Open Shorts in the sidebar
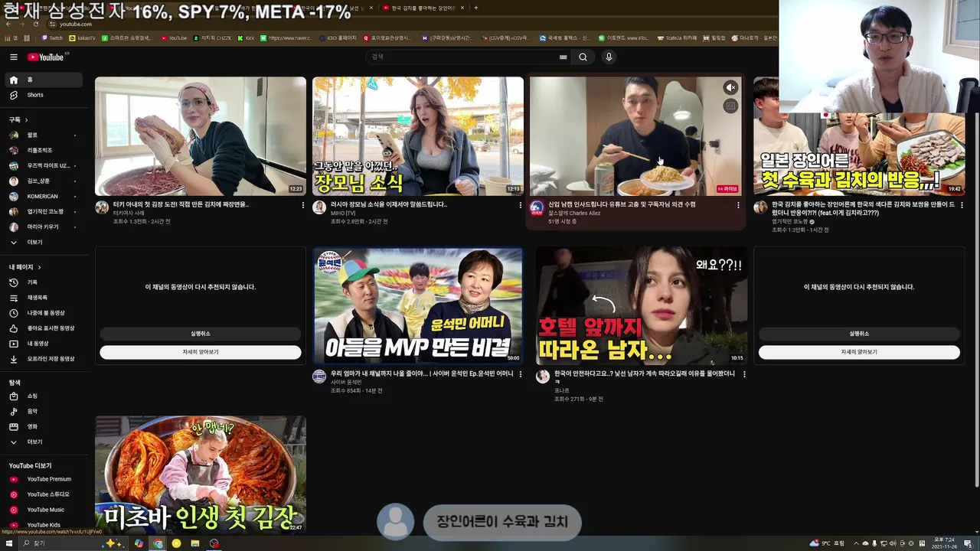980x551 pixels. point(44,95)
